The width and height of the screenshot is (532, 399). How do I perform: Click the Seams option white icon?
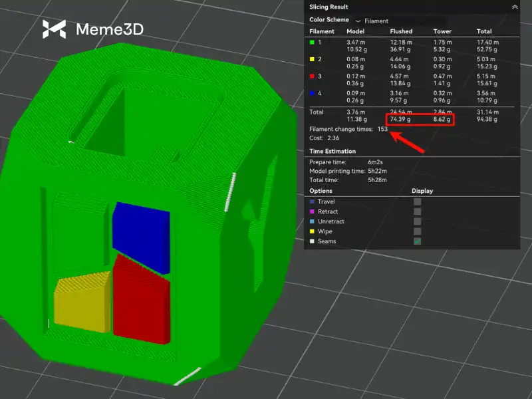[313, 241]
